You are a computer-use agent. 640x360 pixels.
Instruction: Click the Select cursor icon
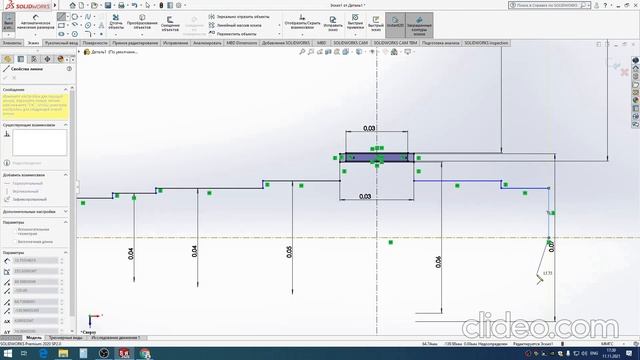tap(148, 5)
